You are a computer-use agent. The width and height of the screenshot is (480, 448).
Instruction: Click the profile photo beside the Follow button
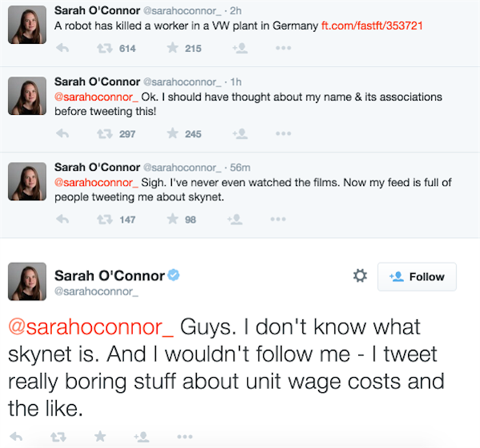pyautogui.click(x=27, y=282)
